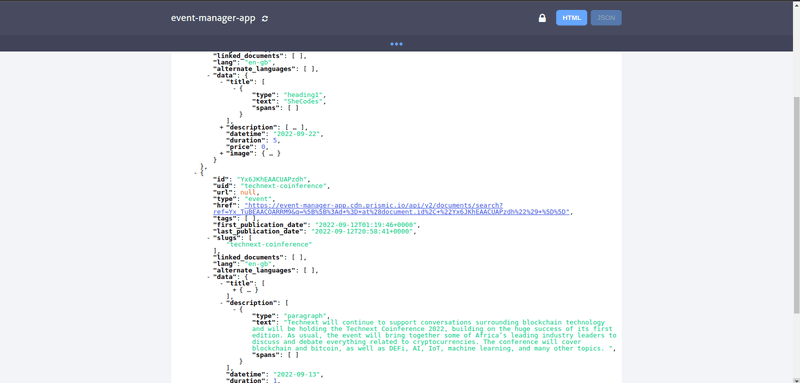Click the last_publication_date value

[x=363, y=232]
